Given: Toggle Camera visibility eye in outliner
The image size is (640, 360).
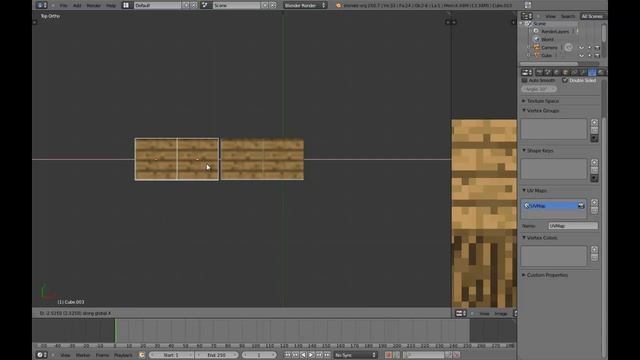Looking at the screenshot, I should click(581, 48).
